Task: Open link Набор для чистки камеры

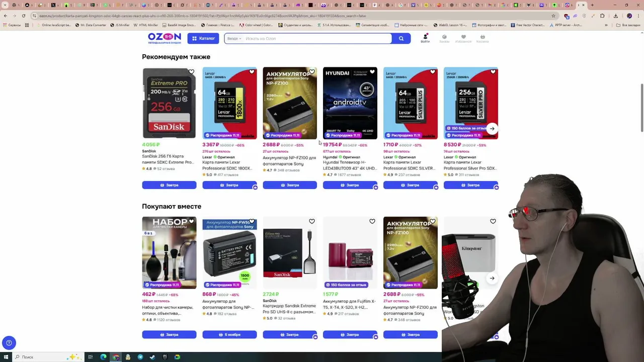Action: coord(168,310)
